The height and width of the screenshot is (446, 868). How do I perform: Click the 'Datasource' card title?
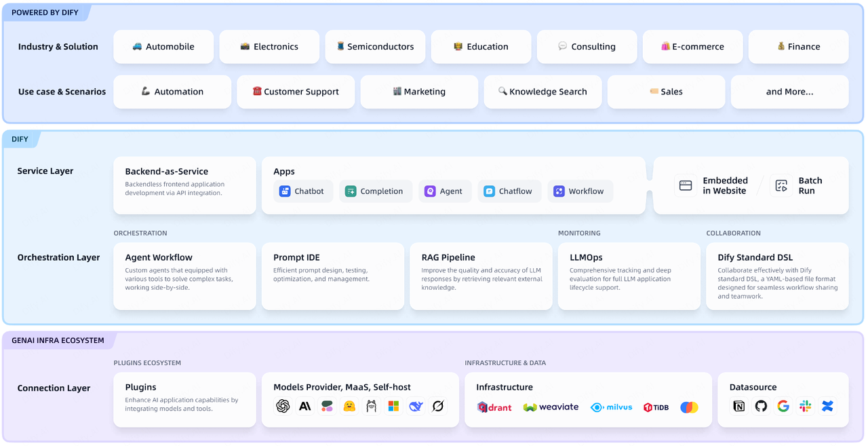point(753,387)
